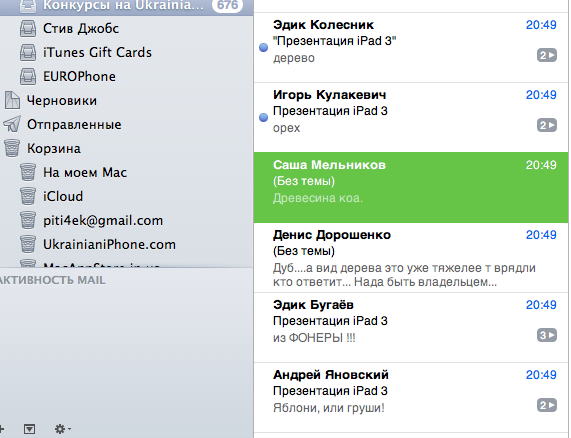571x438 pixels.
Task: Open the EUROPhone mailbox
Action: coord(126,76)
